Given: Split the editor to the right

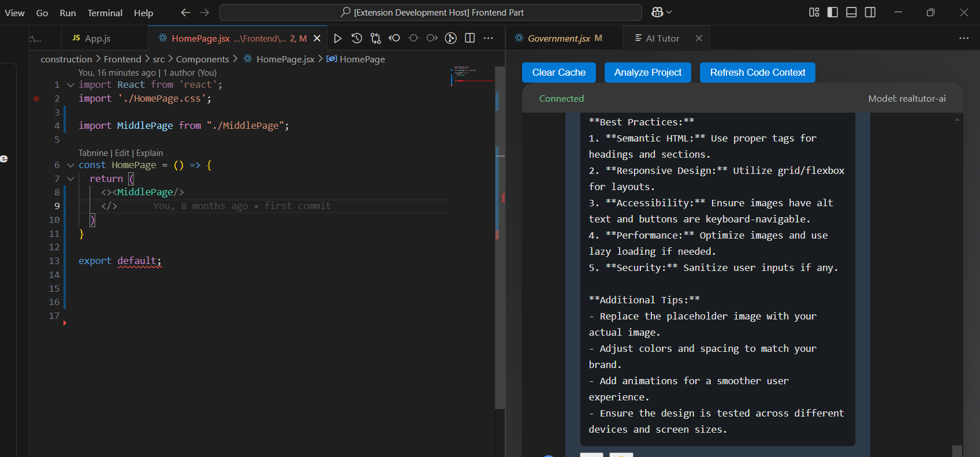Looking at the screenshot, I should (470, 38).
